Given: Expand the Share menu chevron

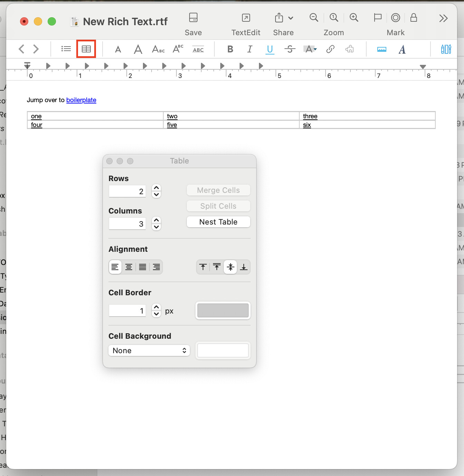Looking at the screenshot, I should 291,18.
